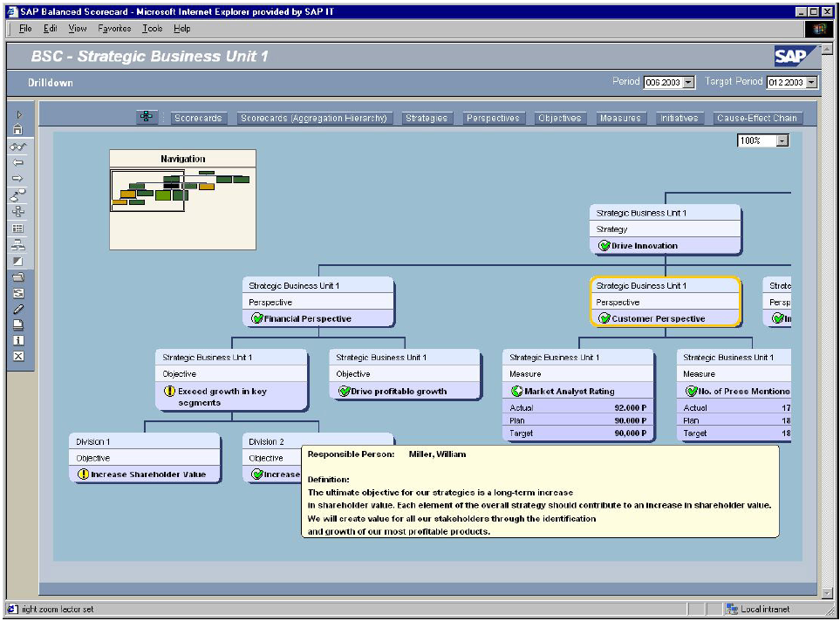Open the Edit menu
The image size is (840, 621).
tap(51, 29)
